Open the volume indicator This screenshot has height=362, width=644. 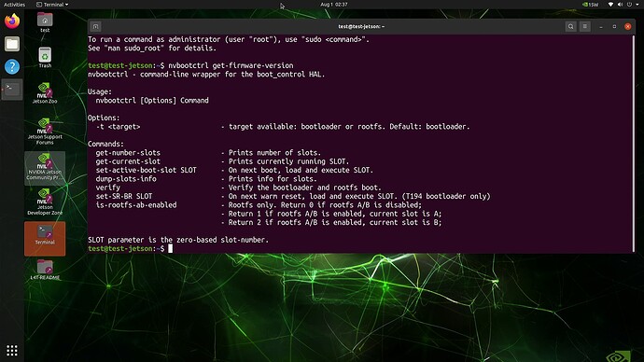(620, 5)
